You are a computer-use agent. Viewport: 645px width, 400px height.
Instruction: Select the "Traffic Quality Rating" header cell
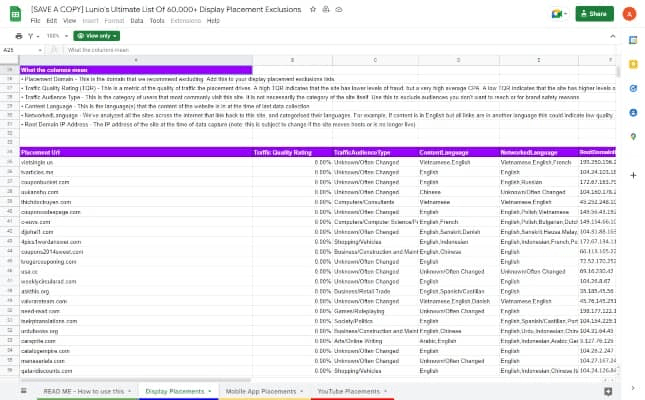[292, 153]
